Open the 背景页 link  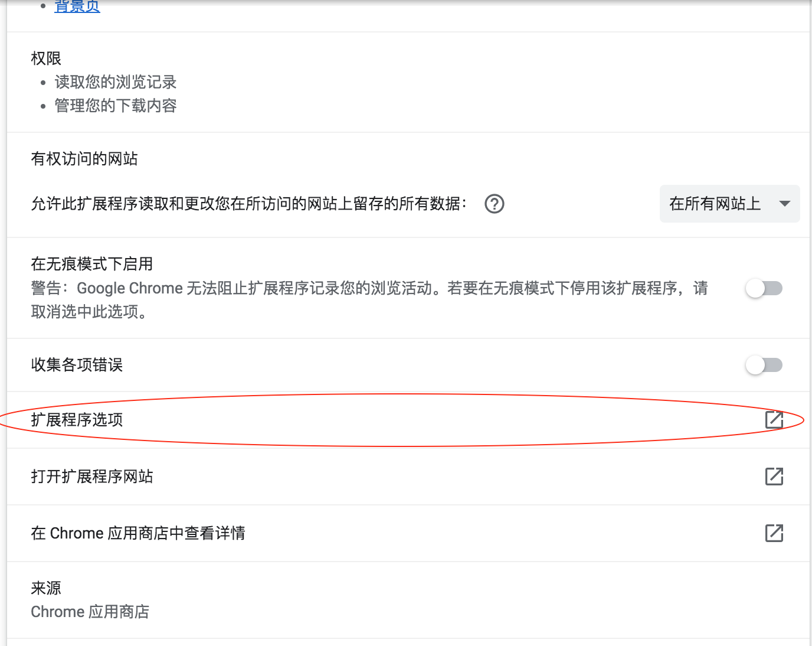coord(77,6)
